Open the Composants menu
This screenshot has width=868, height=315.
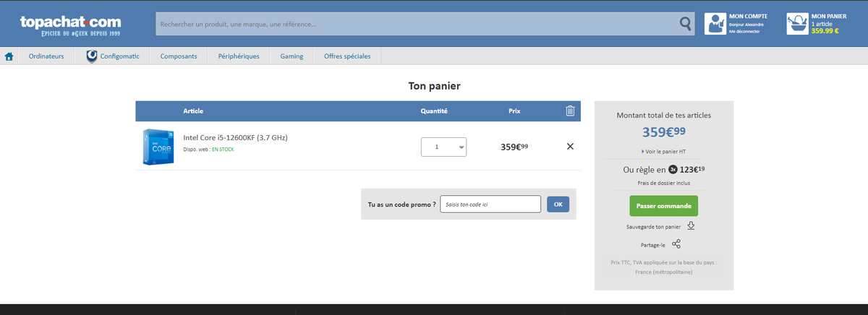179,56
